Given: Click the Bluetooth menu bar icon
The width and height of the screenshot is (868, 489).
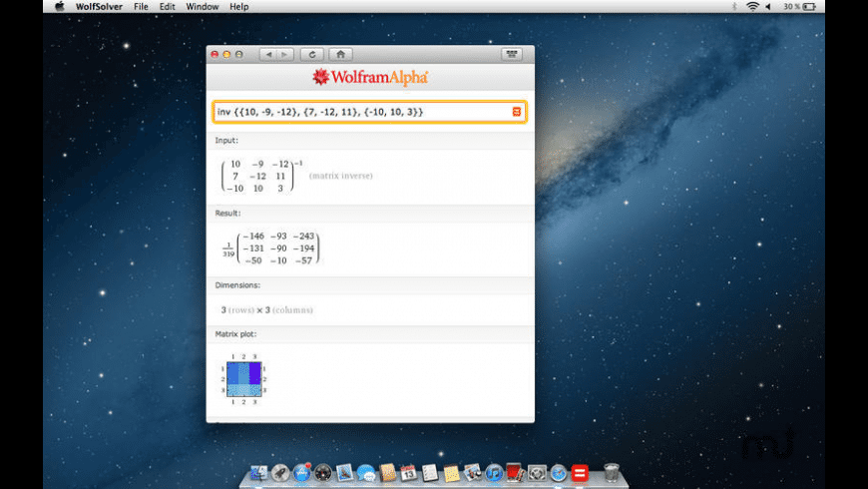Looking at the screenshot, I should click(734, 7).
